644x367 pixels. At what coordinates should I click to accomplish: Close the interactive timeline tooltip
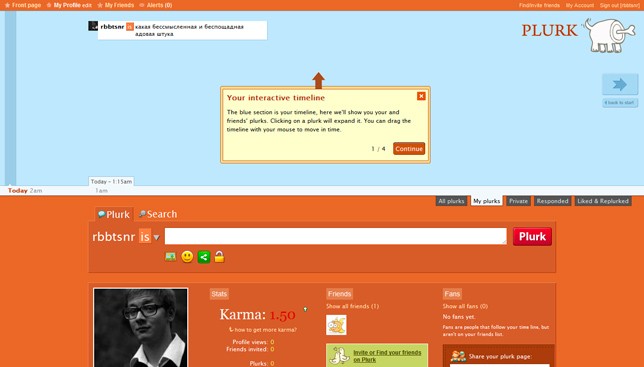point(421,96)
